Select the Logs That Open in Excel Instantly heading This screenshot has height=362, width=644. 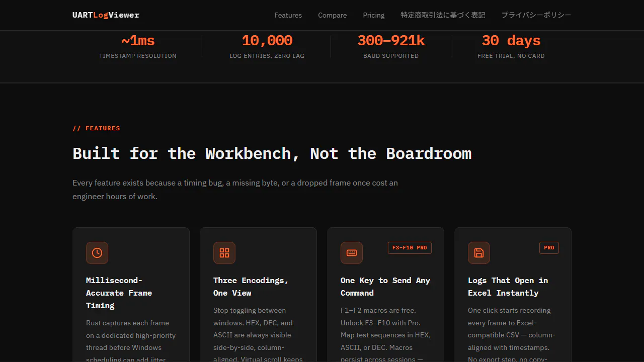(x=508, y=287)
